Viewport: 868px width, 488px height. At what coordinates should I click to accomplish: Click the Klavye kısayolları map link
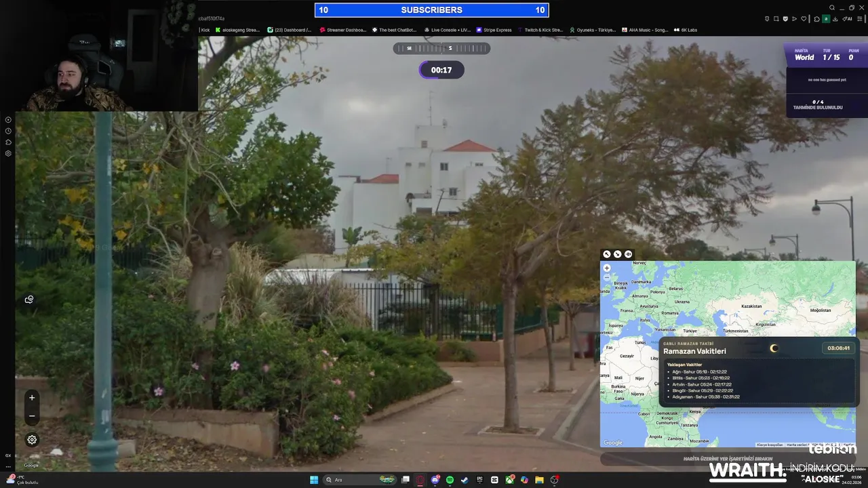[770, 445]
